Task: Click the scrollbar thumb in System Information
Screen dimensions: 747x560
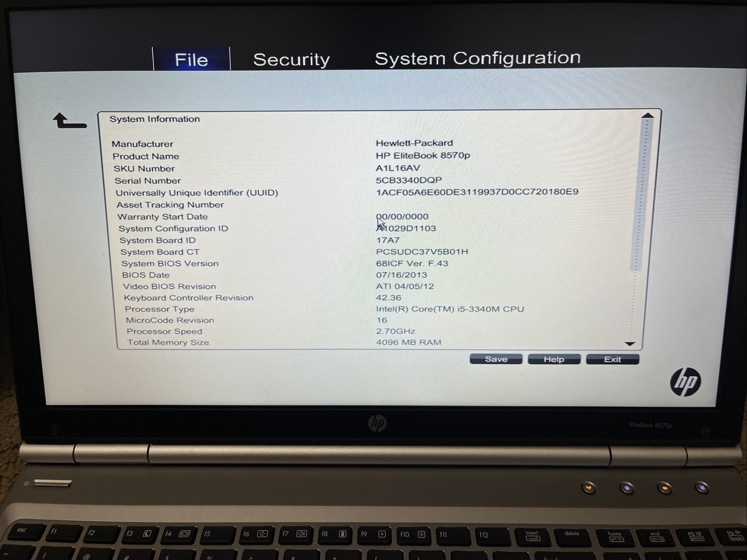Action: click(641, 195)
